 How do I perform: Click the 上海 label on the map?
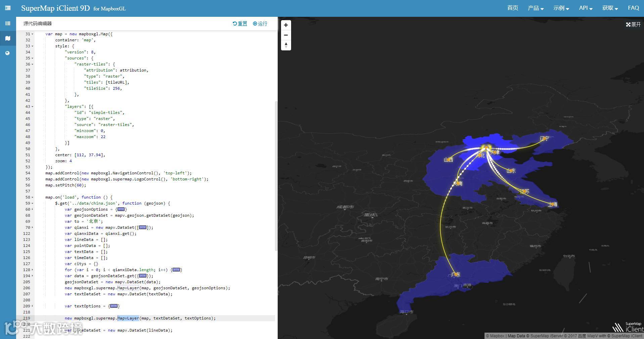click(x=552, y=204)
